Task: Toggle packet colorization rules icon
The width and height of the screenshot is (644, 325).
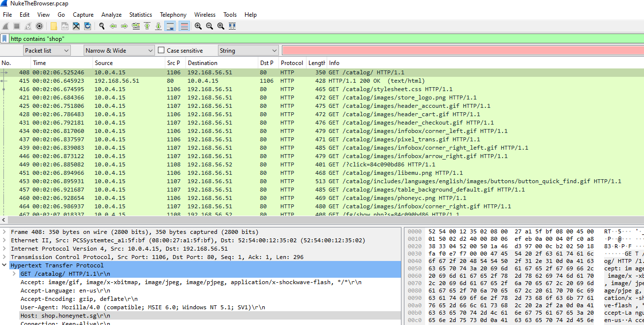Action: point(184,26)
